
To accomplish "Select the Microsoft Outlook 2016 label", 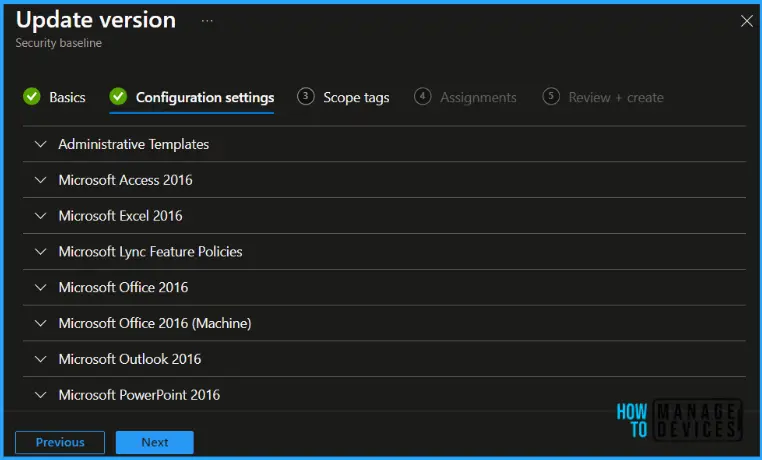I will 130,359.
